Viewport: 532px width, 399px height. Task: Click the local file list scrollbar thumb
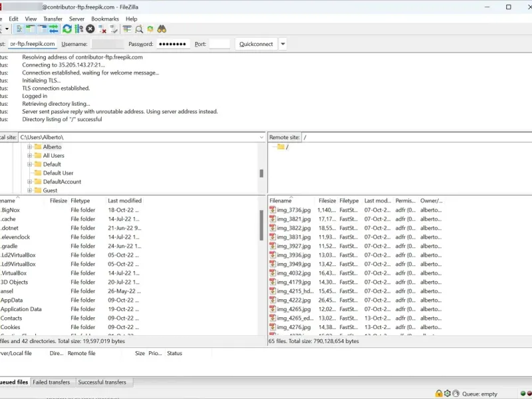pyautogui.click(x=261, y=225)
